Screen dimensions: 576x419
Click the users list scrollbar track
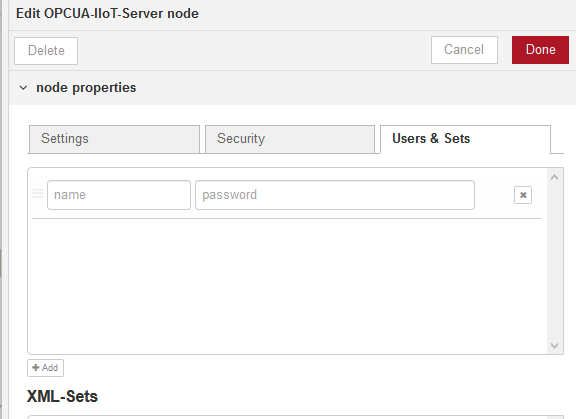pyautogui.click(x=555, y=261)
